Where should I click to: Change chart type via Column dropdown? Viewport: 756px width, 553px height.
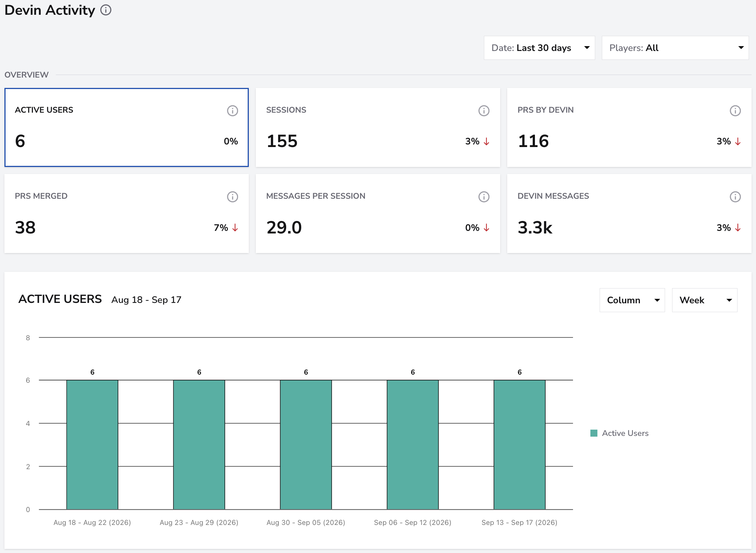tap(632, 300)
